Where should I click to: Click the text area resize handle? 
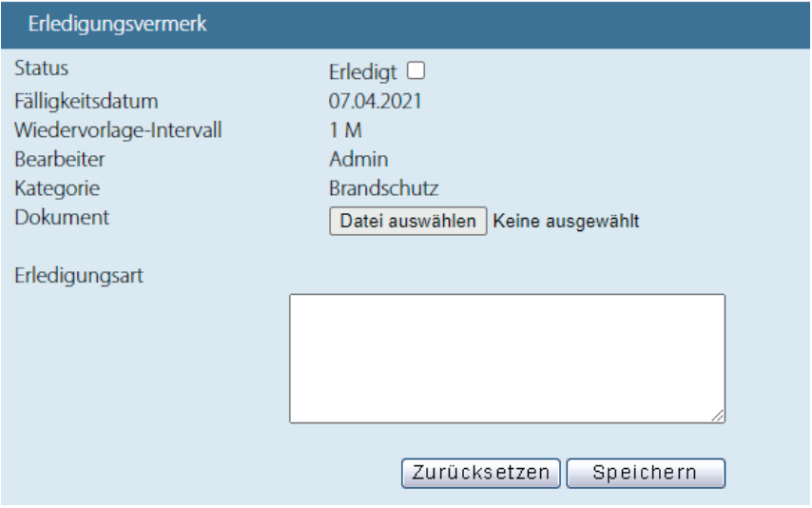point(718,416)
